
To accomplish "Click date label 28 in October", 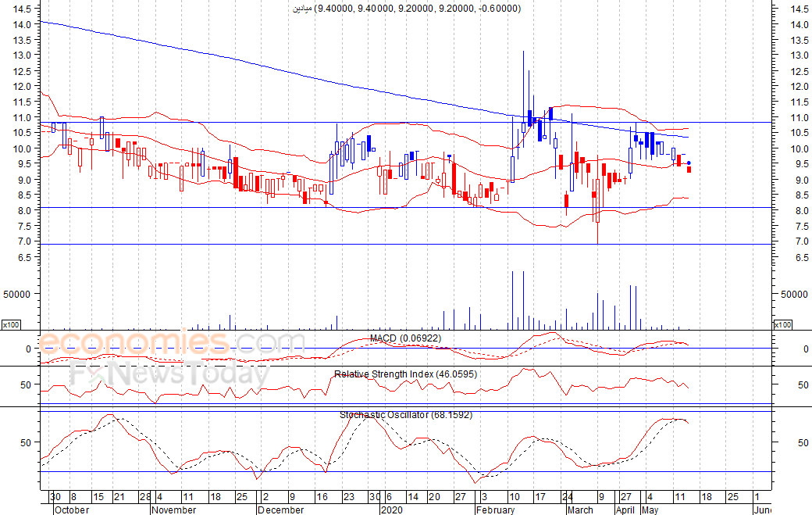I will [145, 497].
